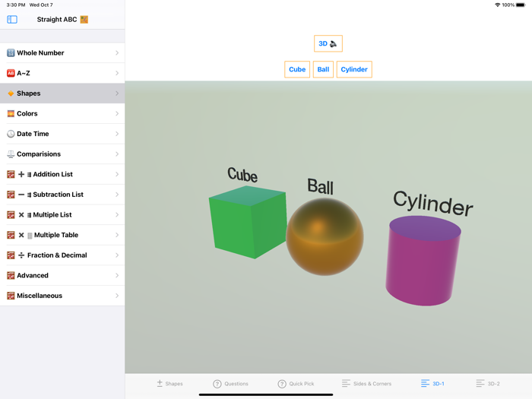The image size is (532, 399).
Task: Click the plus icon on Shapes tab
Action: coord(160,383)
